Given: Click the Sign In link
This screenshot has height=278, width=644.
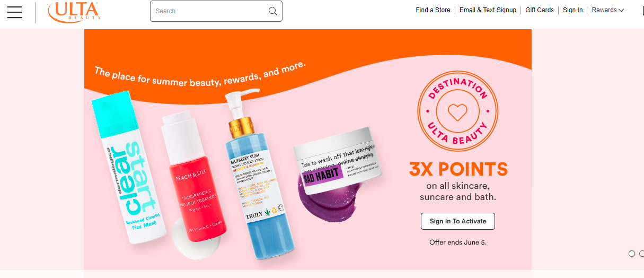Looking at the screenshot, I should (x=573, y=10).
